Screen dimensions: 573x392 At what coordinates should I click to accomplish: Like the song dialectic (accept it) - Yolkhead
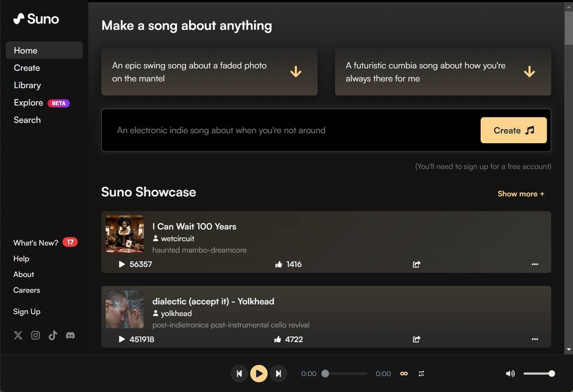(278, 339)
